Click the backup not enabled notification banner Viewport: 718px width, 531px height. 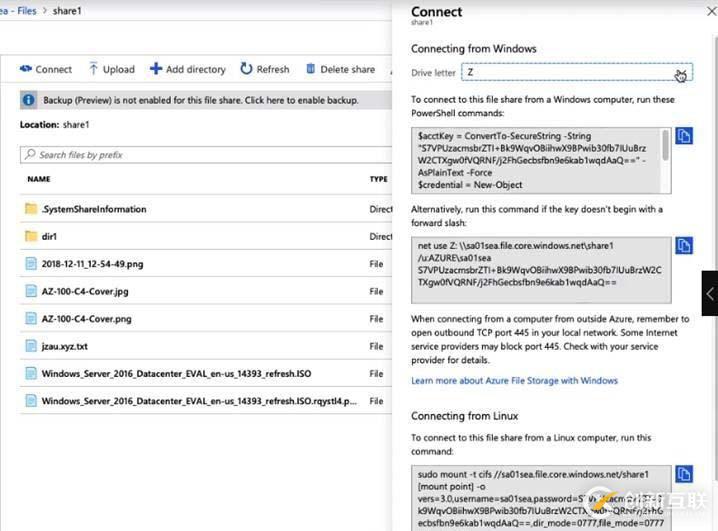point(200,101)
